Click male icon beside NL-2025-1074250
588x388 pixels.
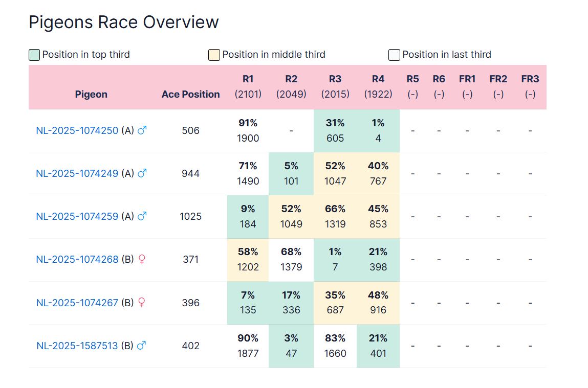click(x=142, y=130)
